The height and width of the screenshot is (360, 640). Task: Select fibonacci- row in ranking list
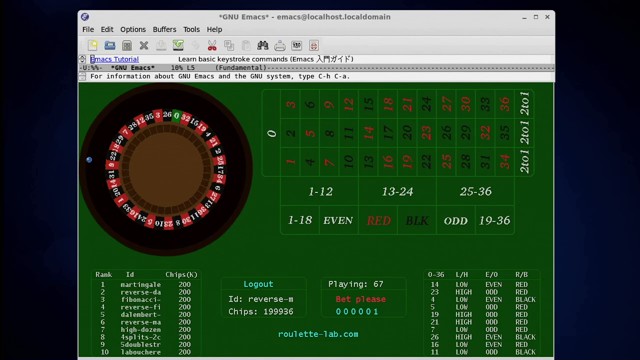[140, 300]
